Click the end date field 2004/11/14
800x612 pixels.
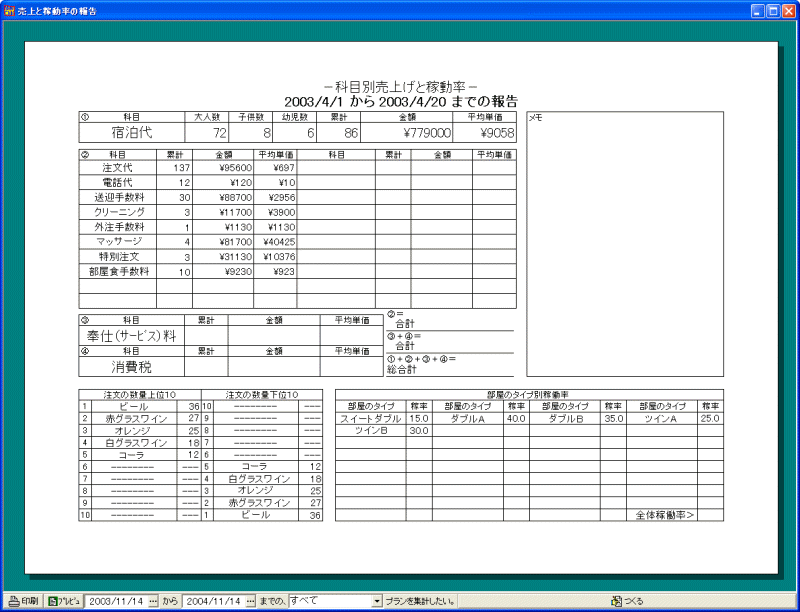(x=213, y=601)
